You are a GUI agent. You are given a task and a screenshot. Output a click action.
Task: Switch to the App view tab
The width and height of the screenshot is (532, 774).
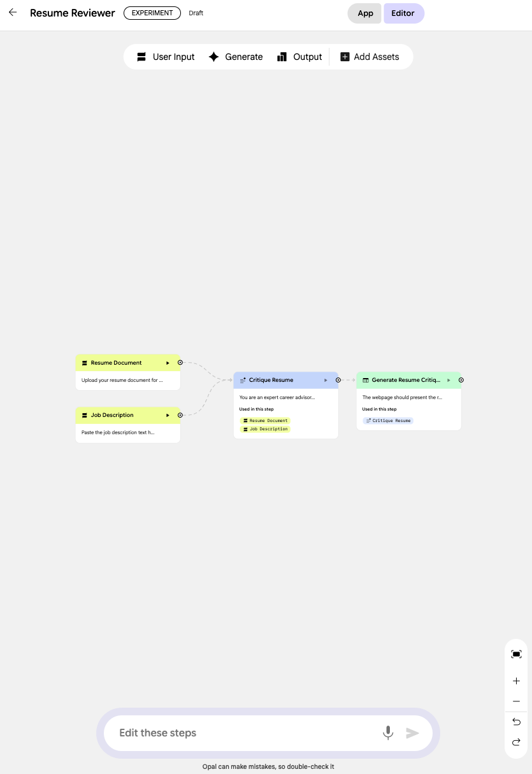tap(365, 13)
